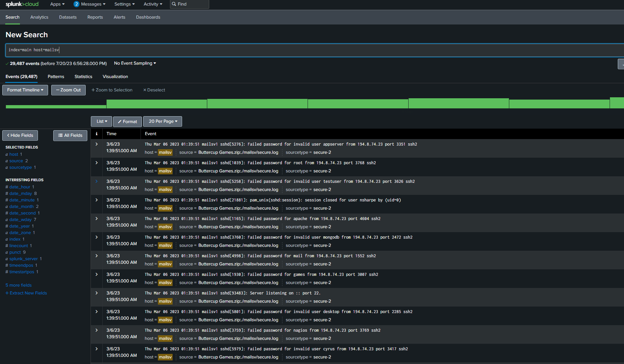This screenshot has height=364, width=624.
Task: Switch to the Statistics tab
Action: coord(83,76)
